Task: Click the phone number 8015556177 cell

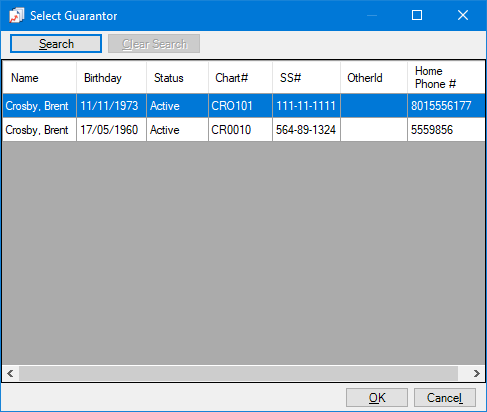Action: [446, 106]
